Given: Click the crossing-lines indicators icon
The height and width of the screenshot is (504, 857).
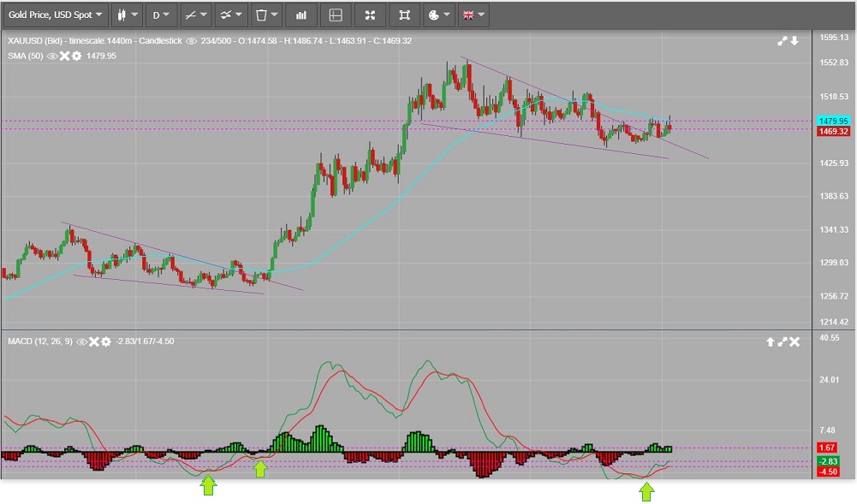Looking at the screenshot, I should click(225, 15).
